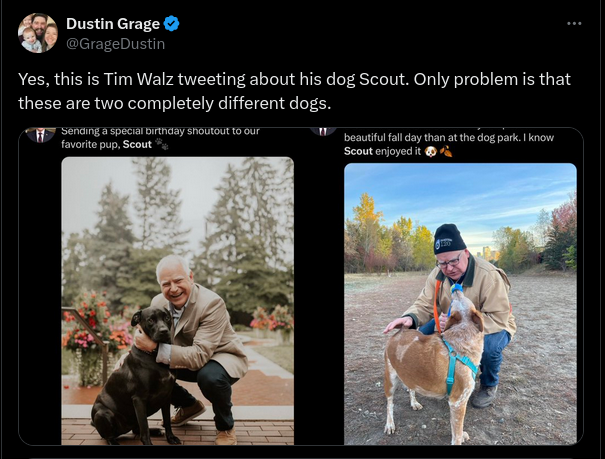Click the paw prints emoji after Scout
This screenshot has height=459, width=605.
(162, 144)
